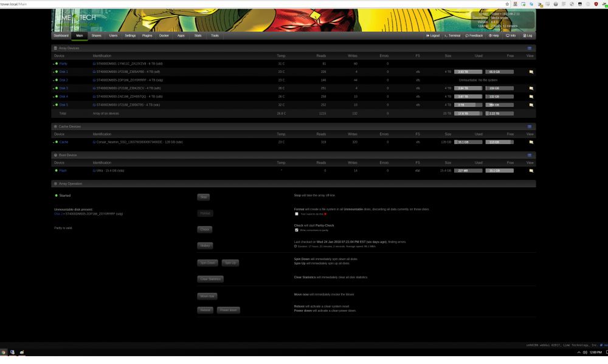The width and height of the screenshot is (608, 364).
Task: Open Disk 2 link in unmountable disk notice
Action: click(x=58, y=214)
